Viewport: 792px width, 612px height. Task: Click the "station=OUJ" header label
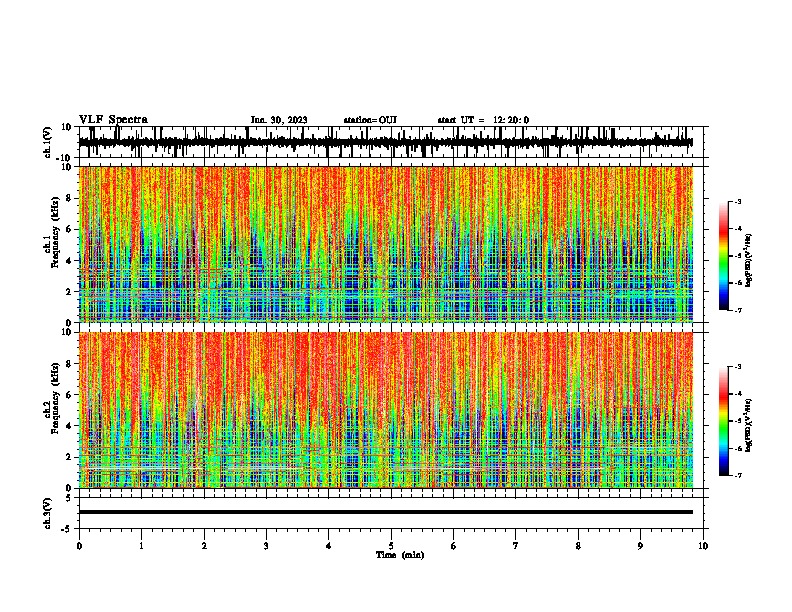tap(370, 120)
